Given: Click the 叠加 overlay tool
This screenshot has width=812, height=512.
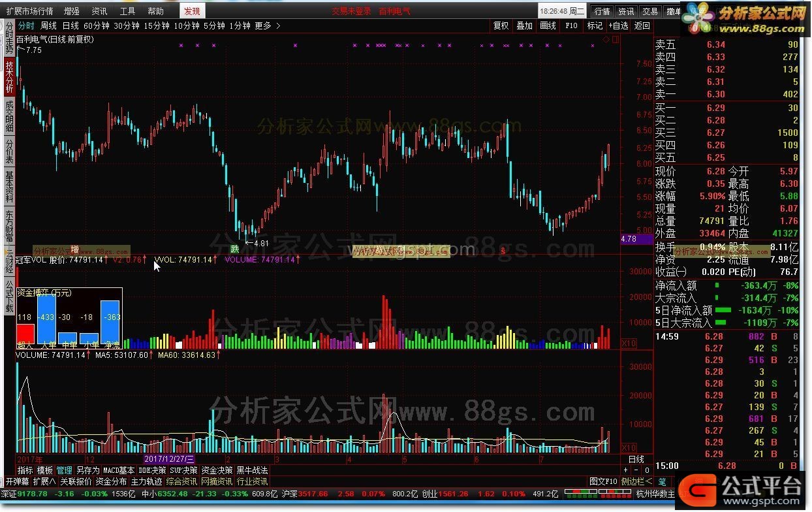Looking at the screenshot, I should pos(524,25).
